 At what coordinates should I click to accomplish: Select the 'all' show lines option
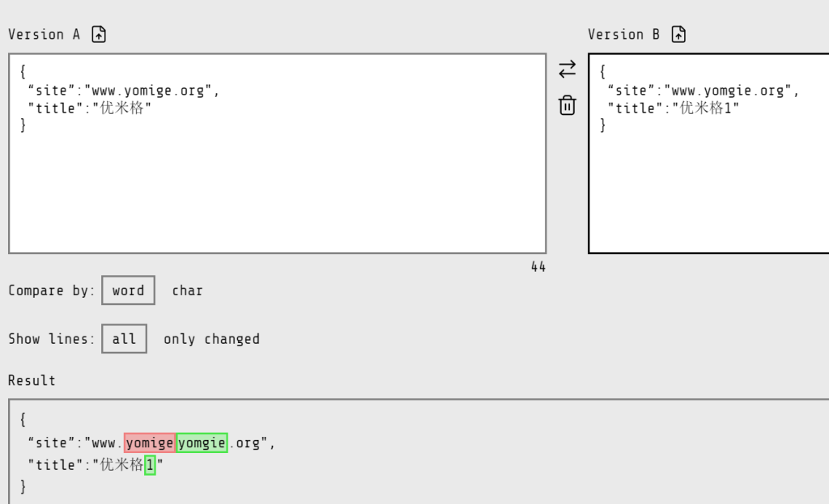[124, 339]
